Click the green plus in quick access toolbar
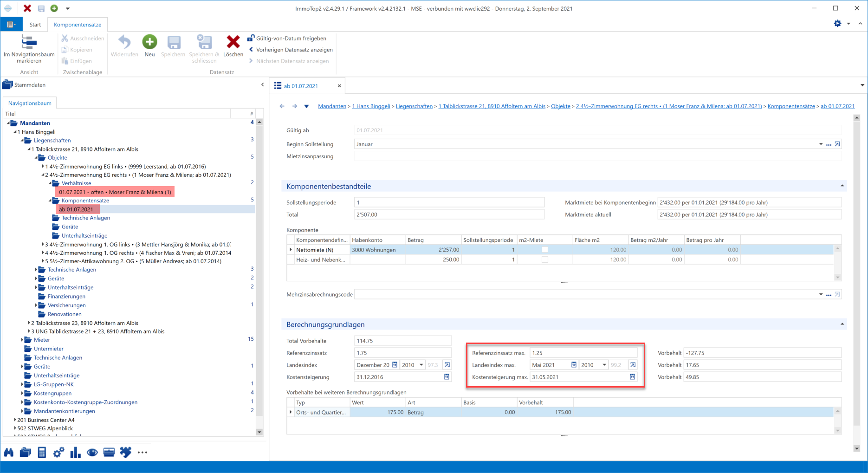Image resolution: width=868 pixels, height=473 pixels. [x=54, y=8]
